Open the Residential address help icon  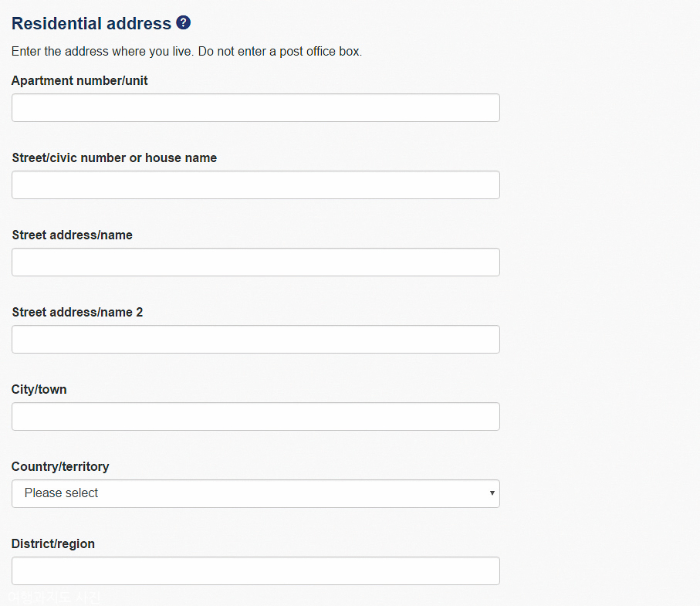click(183, 22)
